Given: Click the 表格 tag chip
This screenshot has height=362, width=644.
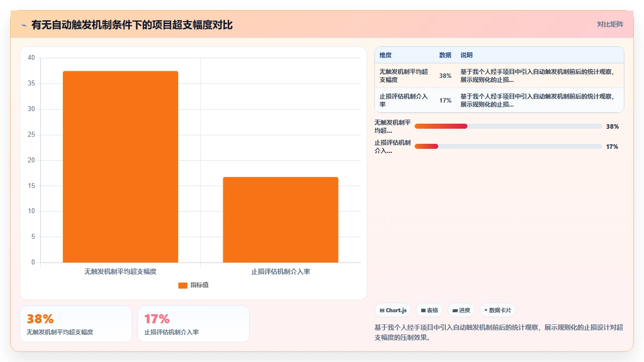Looking at the screenshot, I should point(429,310).
